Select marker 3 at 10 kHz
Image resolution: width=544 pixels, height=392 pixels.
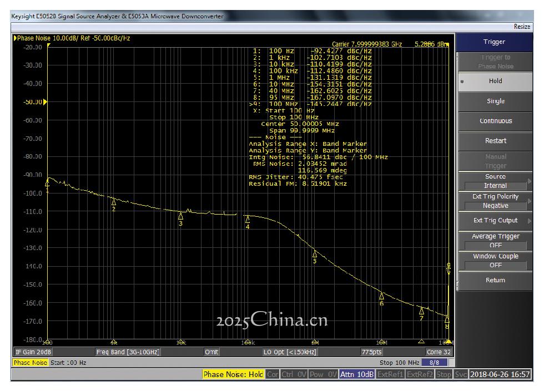[180, 216]
